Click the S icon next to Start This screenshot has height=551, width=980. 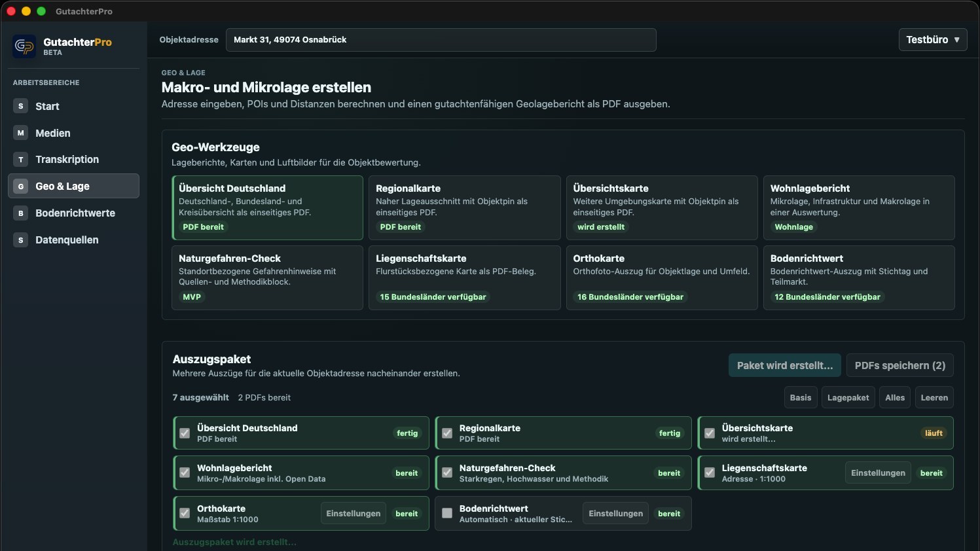pos(21,106)
